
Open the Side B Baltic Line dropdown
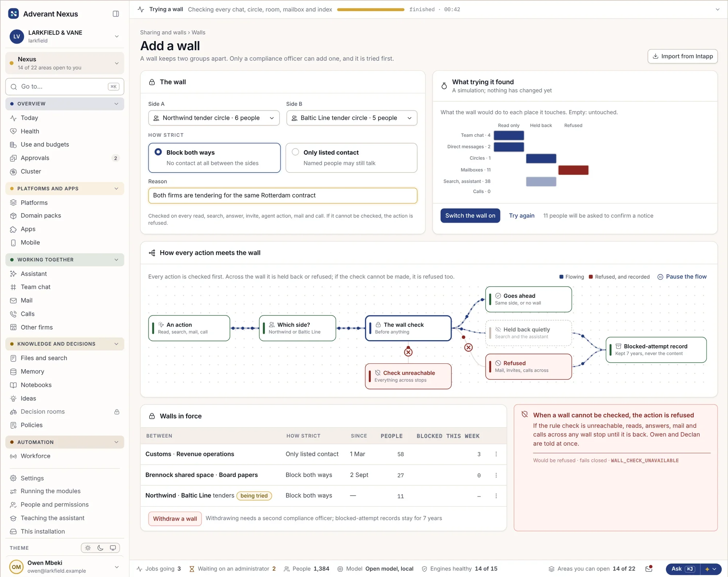(x=352, y=118)
